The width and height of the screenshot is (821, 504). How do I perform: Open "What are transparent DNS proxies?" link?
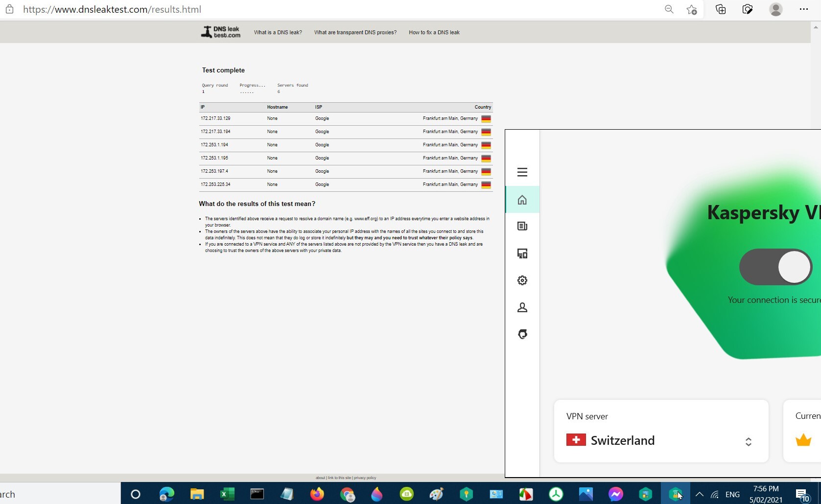point(355,32)
